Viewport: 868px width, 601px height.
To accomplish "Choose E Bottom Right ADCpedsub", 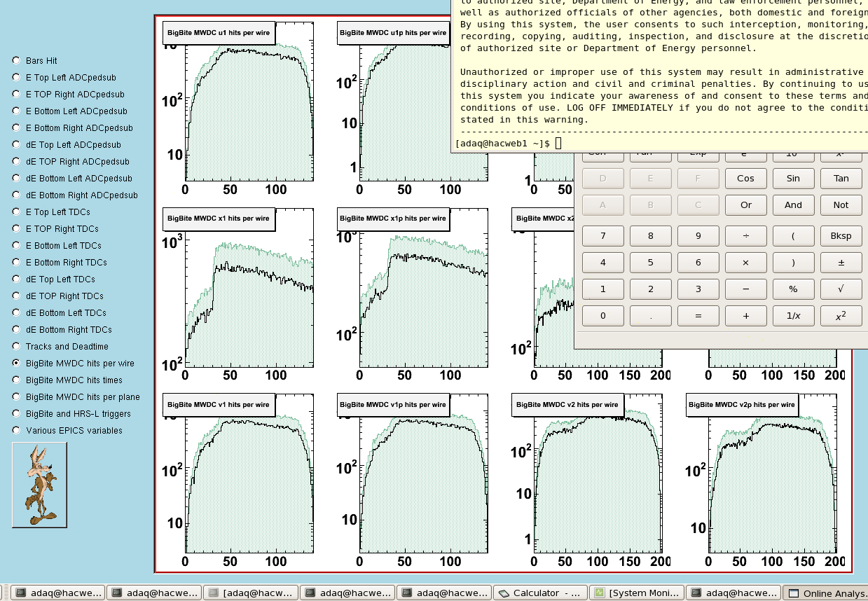I will click(16, 128).
